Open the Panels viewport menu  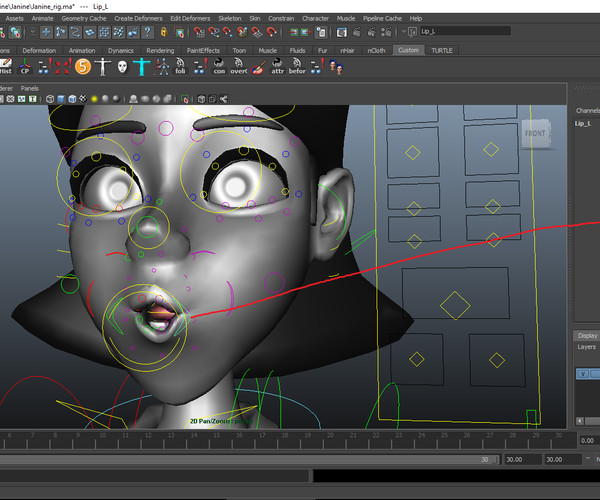click(x=30, y=88)
